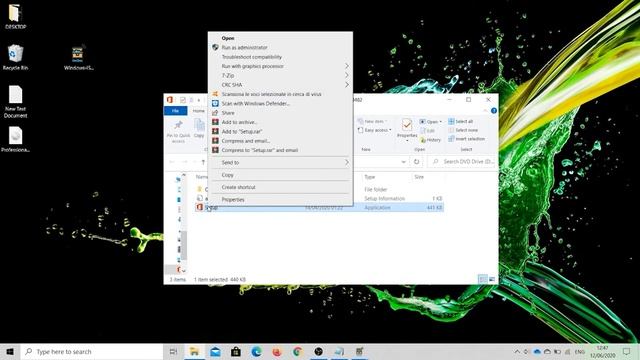Click the Compress and email icon
Image resolution: width=640 pixels, height=360 pixels.
215,141
